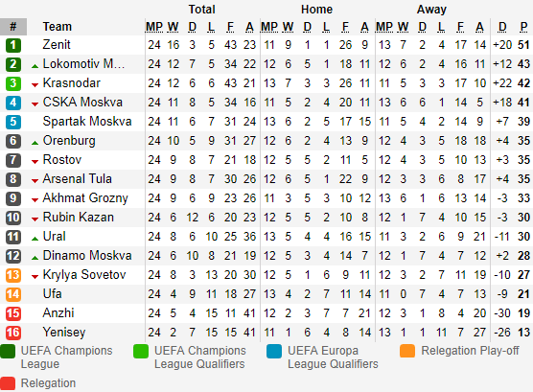
Task: Click the green up arrow beside Ural
Action: click(35, 239)
